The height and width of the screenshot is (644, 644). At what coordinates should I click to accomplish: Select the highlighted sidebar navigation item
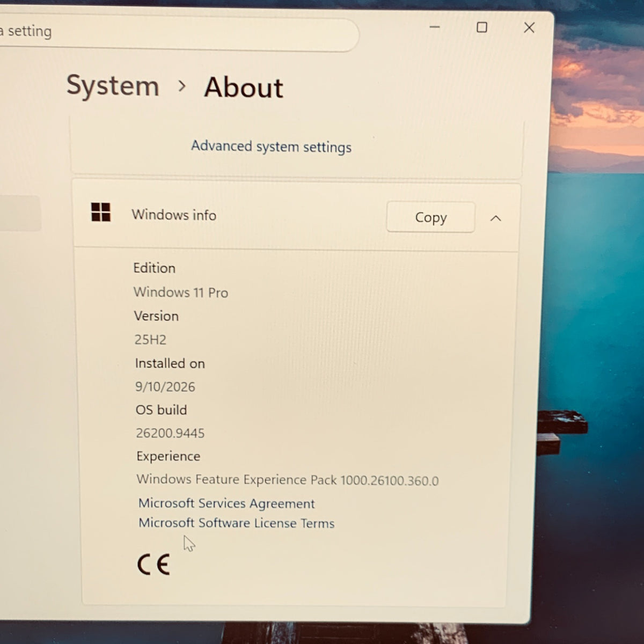pyautogui.click(x=20, y=214)
